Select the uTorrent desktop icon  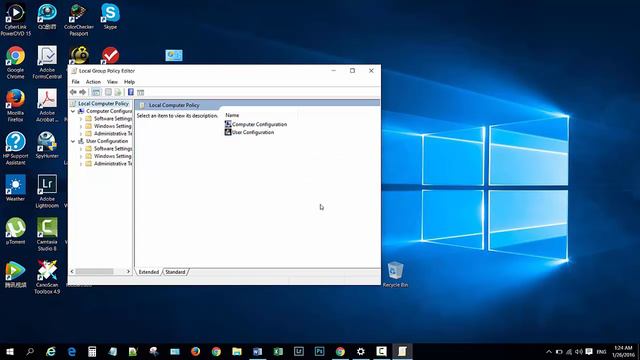16,231
